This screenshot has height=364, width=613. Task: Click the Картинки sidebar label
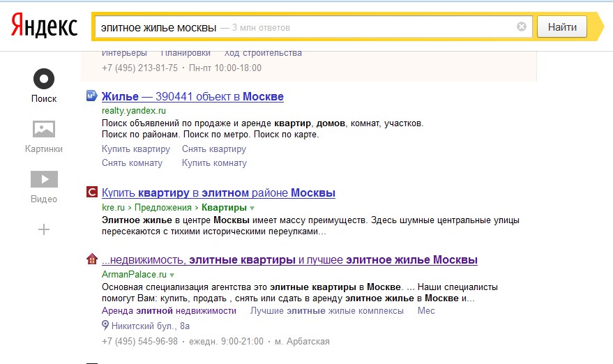coord(44,149)
